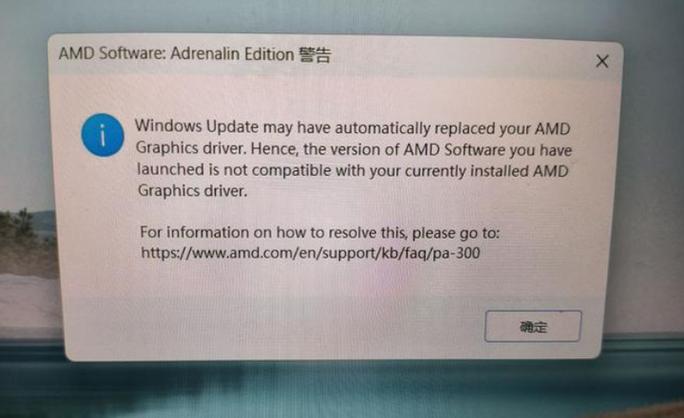Click 'AMD Software:' in the title bar
Viewport: 684px width, 418px height.
(x=112, y=53)
